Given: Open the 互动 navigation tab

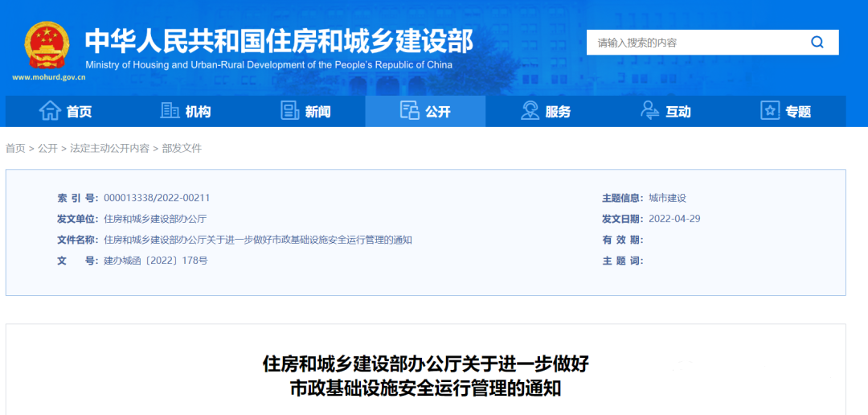Looking at the screenshot, I should click(666, 111).
